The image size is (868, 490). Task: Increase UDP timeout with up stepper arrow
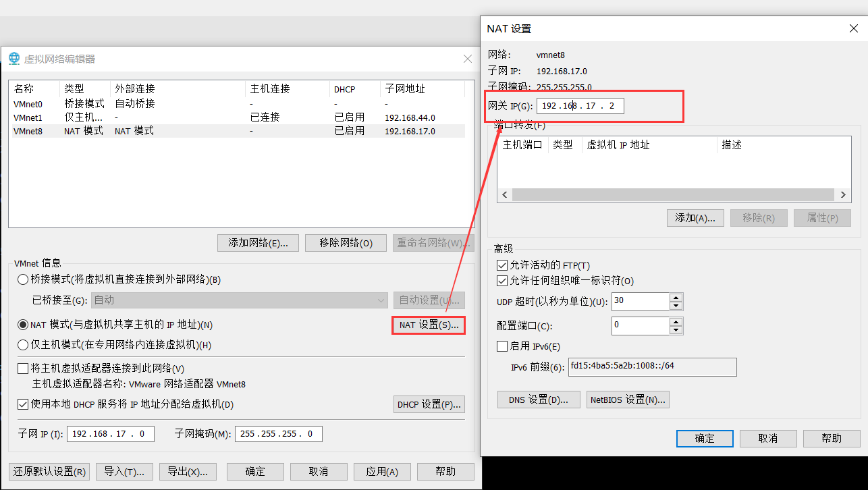pos(676,297)
